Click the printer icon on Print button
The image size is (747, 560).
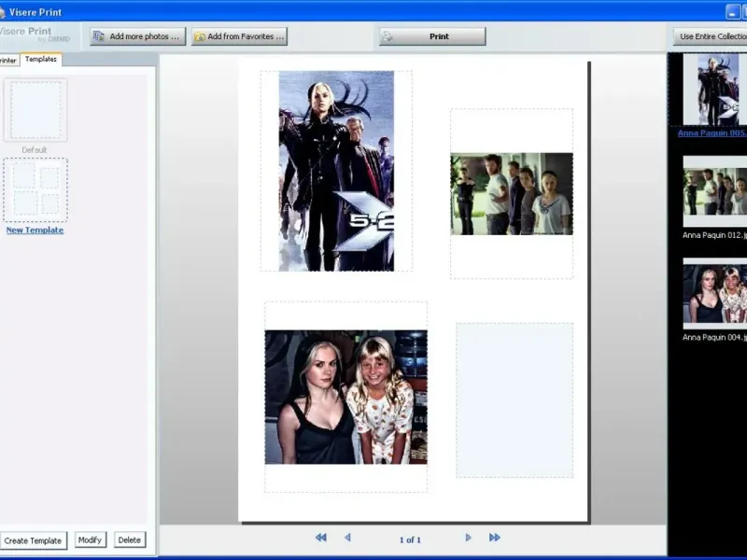click(388, 36)
